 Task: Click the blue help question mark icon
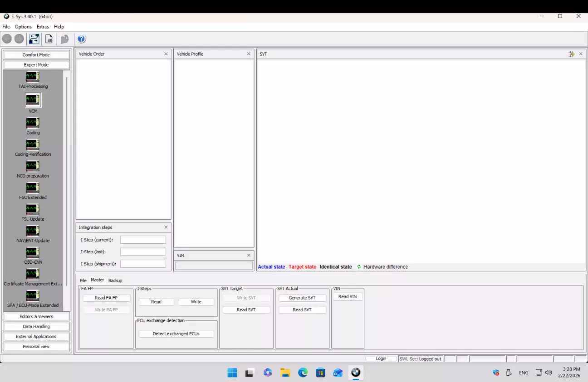coord(82,39)
